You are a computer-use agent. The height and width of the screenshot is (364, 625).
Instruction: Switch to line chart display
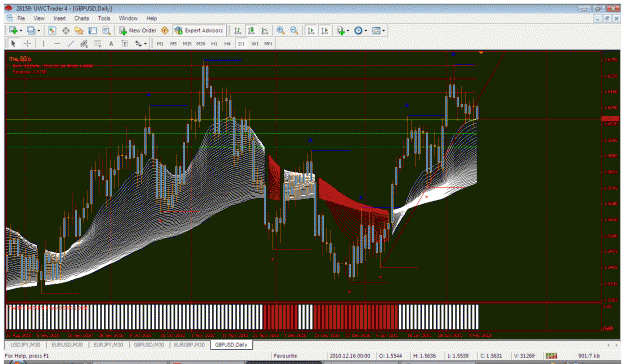point(265,31)
